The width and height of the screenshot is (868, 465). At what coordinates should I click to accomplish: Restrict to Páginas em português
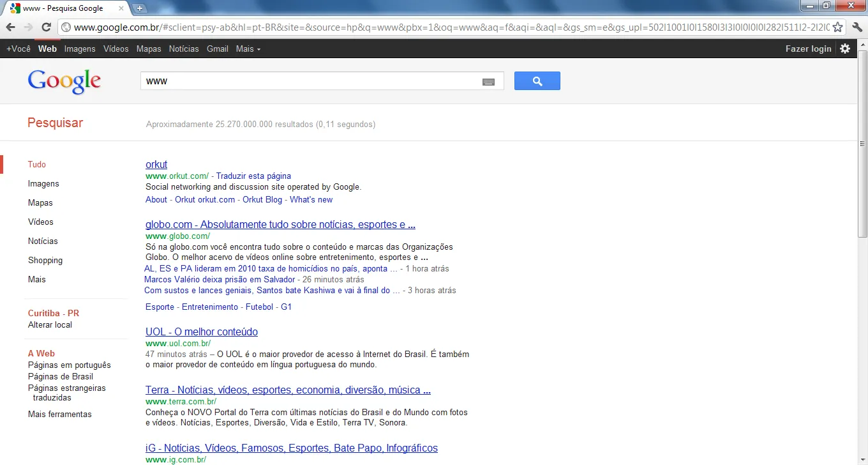tap(70, 365)
